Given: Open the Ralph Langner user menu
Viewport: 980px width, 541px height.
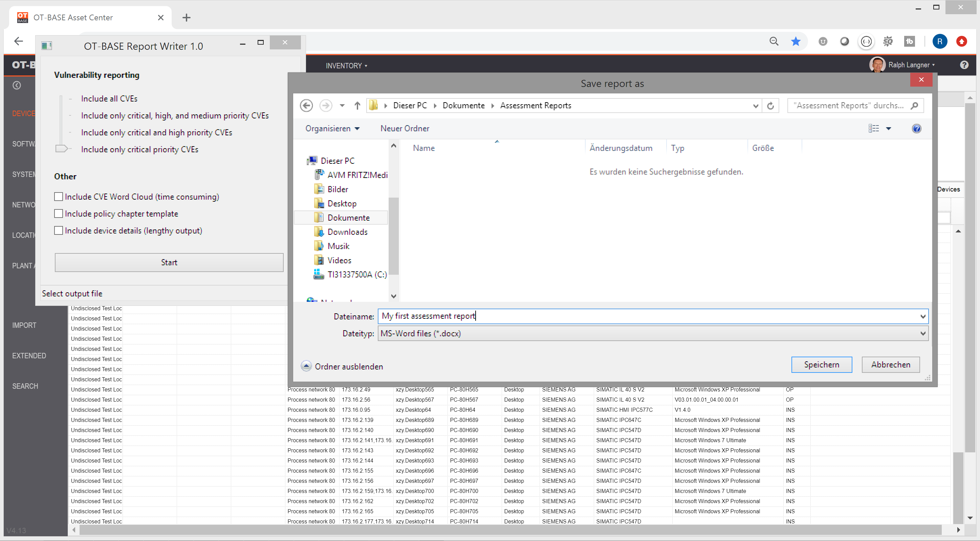Looking at the screenshot, I should click(x=911, y=65).
